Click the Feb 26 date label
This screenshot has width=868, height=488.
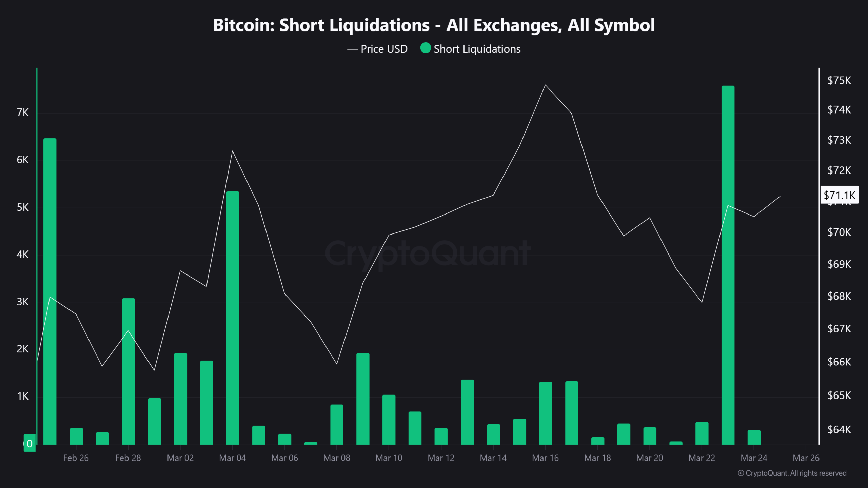pyautogui.click(x=76, y=458)
